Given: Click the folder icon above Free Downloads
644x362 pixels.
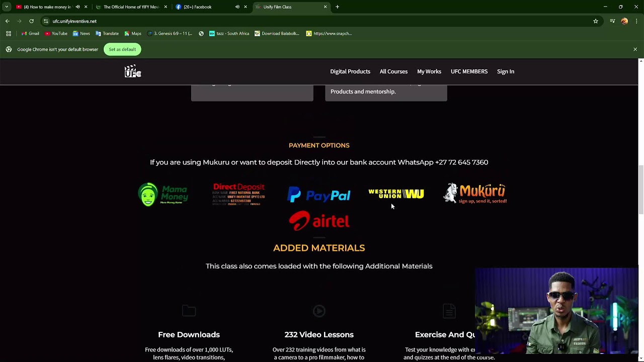Looking at the screenshot, I should coord(189,311).
